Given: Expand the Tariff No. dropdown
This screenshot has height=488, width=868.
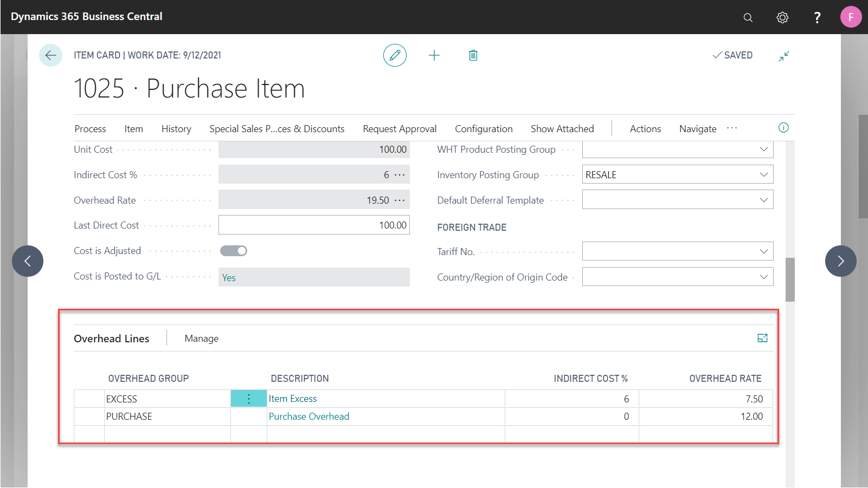Looking at the screenshot, I should [763, 251].
